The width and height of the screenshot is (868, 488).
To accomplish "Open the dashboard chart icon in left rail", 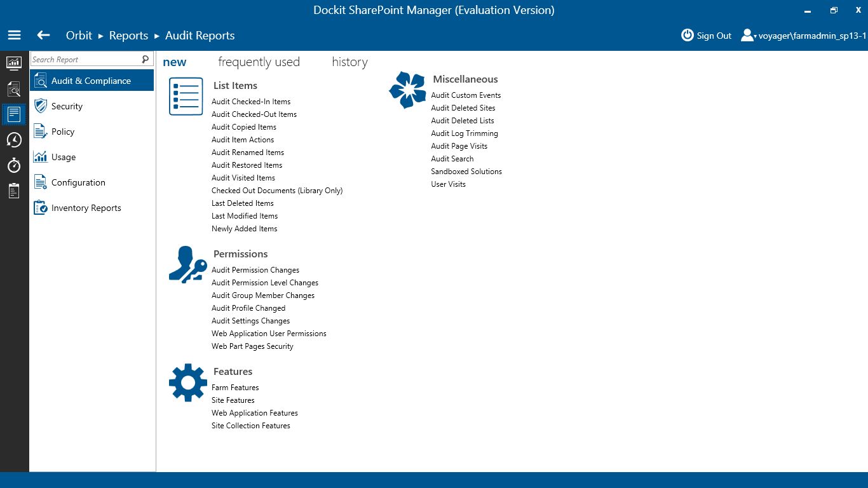I will coord(14,64).
